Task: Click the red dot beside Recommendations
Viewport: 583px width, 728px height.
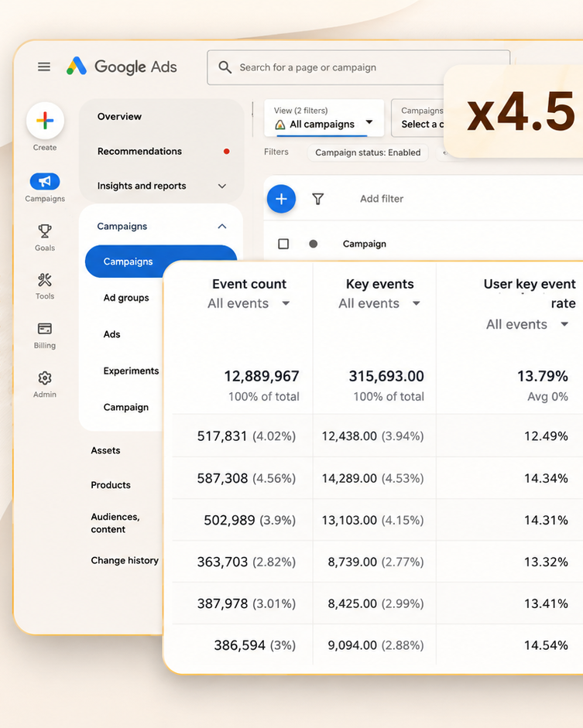Action: [x=226, y=152]
